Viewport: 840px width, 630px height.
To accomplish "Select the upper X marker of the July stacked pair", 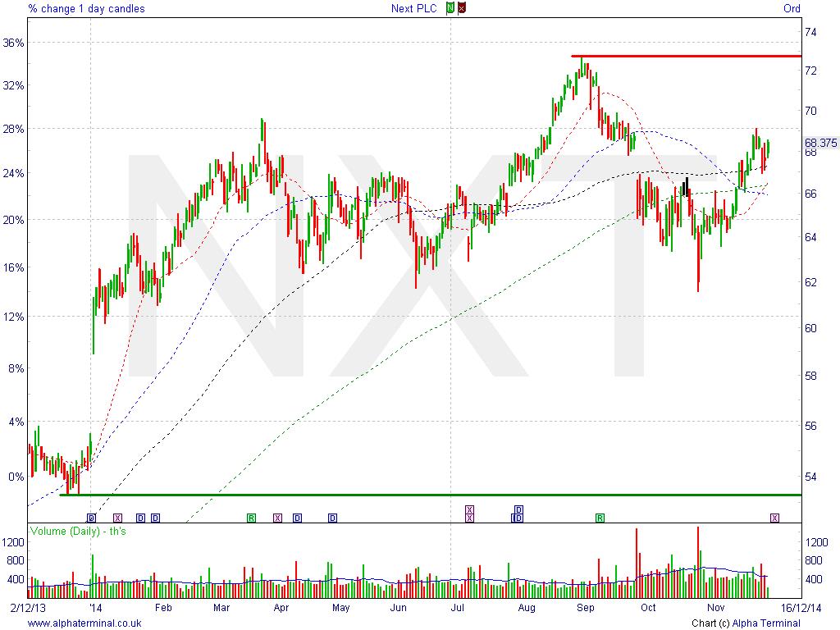I will pos(469,509).
